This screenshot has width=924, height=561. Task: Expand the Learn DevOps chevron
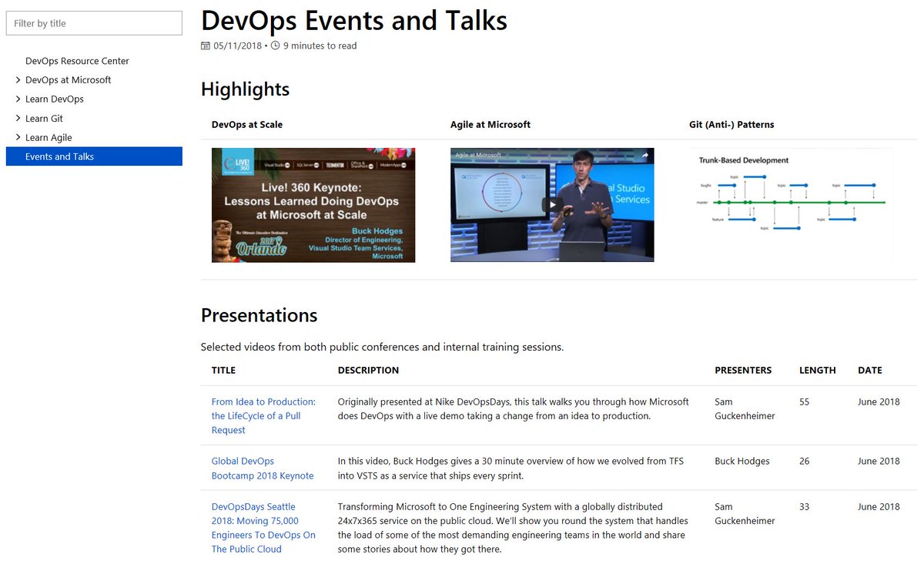click(18, 99)
